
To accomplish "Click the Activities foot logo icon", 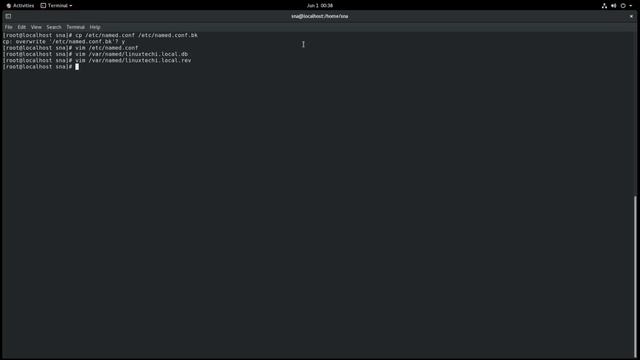I will [9, 6].
